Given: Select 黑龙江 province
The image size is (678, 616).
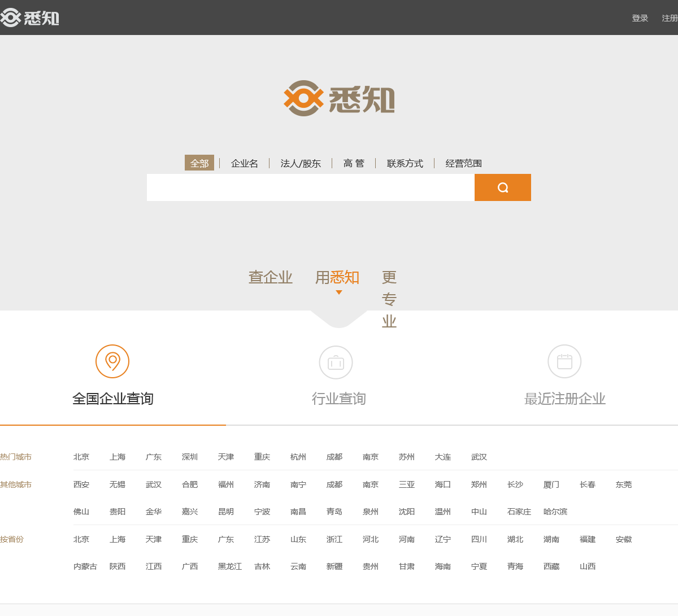Looking at the screenshot, I should (x=230, y=566).
